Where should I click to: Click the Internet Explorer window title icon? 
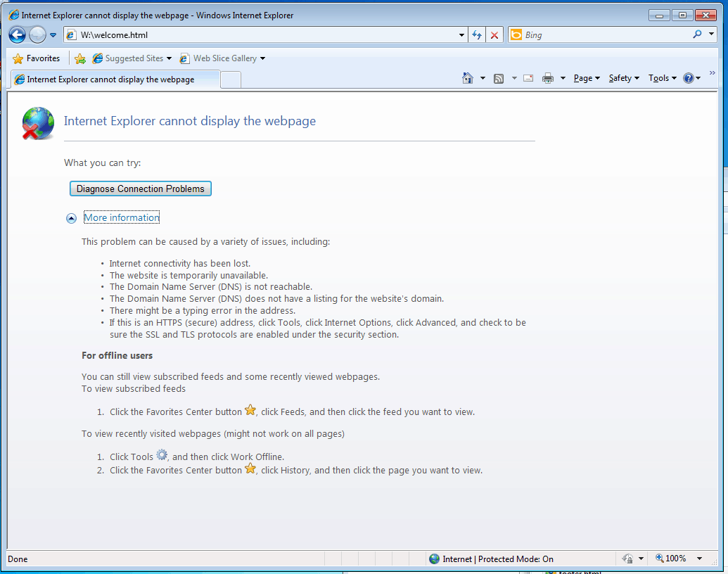(x=14, y=15)
